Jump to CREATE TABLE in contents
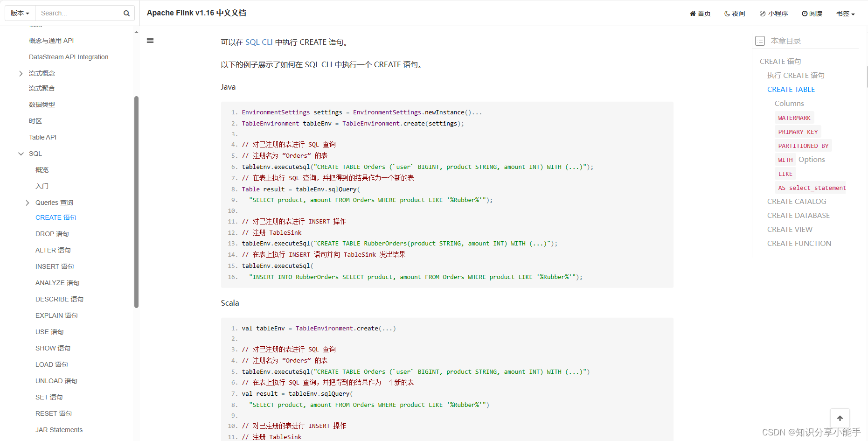868x441 pixels. (x=791, y=90)
